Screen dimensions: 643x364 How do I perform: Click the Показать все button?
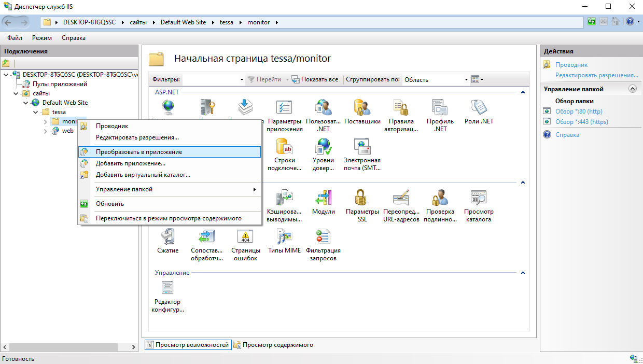tap(315, 80)
